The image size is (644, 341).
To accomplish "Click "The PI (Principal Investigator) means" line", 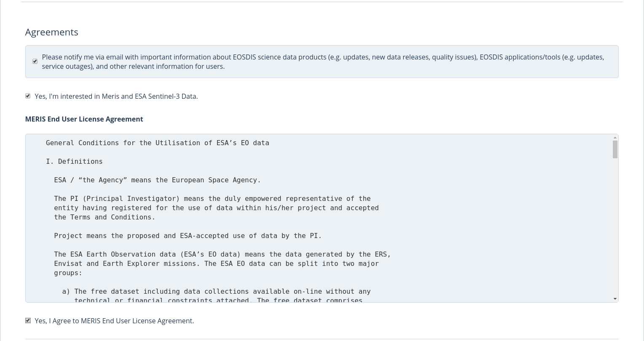I will (x=212, y=198).
